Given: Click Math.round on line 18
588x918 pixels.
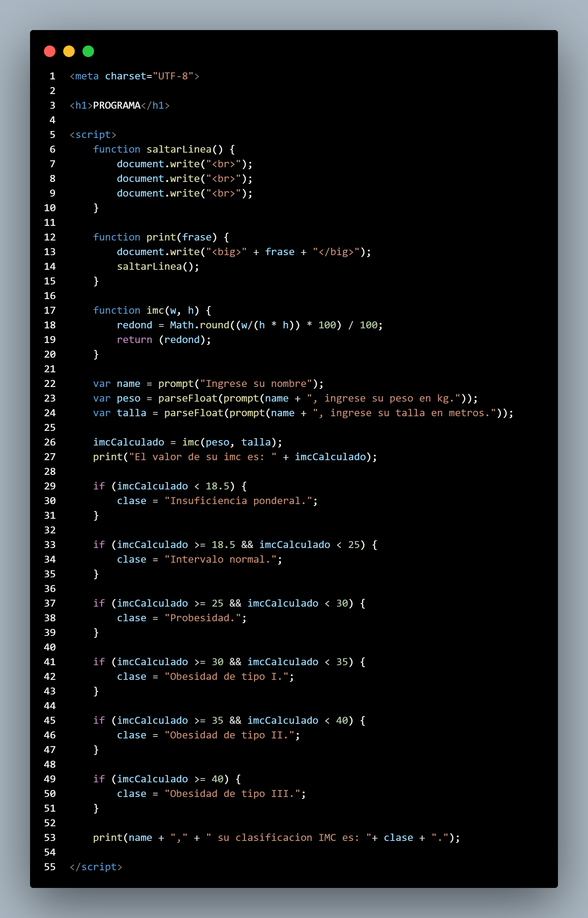Looking at the screenshot, I should pyautogui.click(x=200, y=325).
